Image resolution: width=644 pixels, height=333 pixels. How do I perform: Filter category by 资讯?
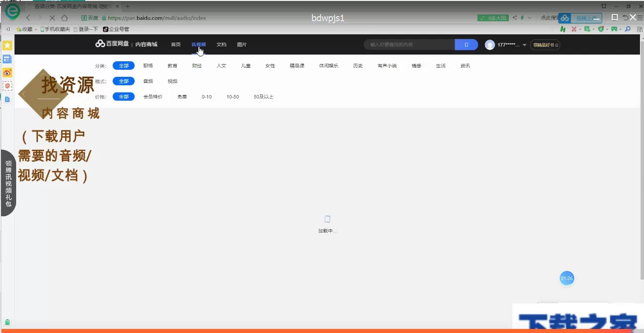[465, 66]
